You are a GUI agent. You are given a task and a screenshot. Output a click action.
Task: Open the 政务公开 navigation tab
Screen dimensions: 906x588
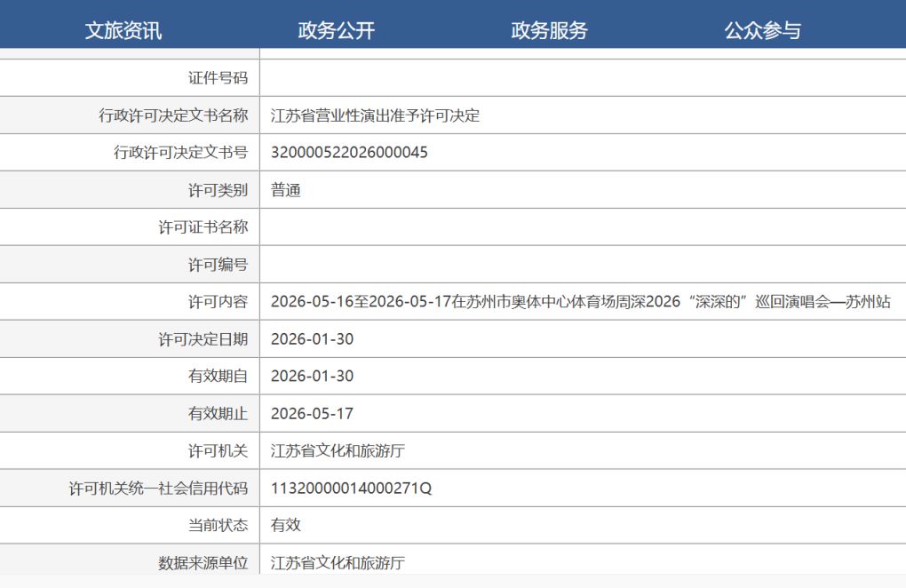coord(337,30)
